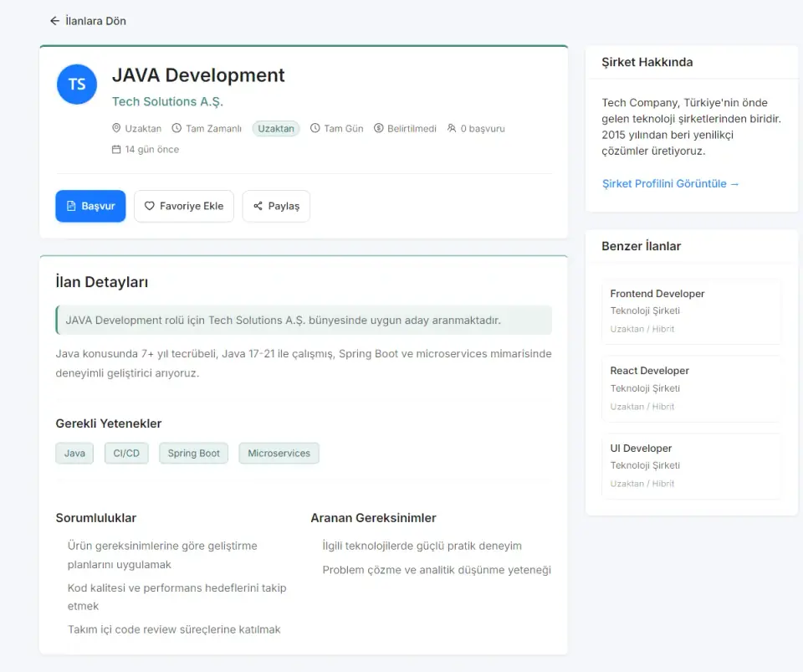Screen dimensions: 803x672
Task: Click the company description starting Tech Company, Türkiye'nin
Action: [692, 127]
